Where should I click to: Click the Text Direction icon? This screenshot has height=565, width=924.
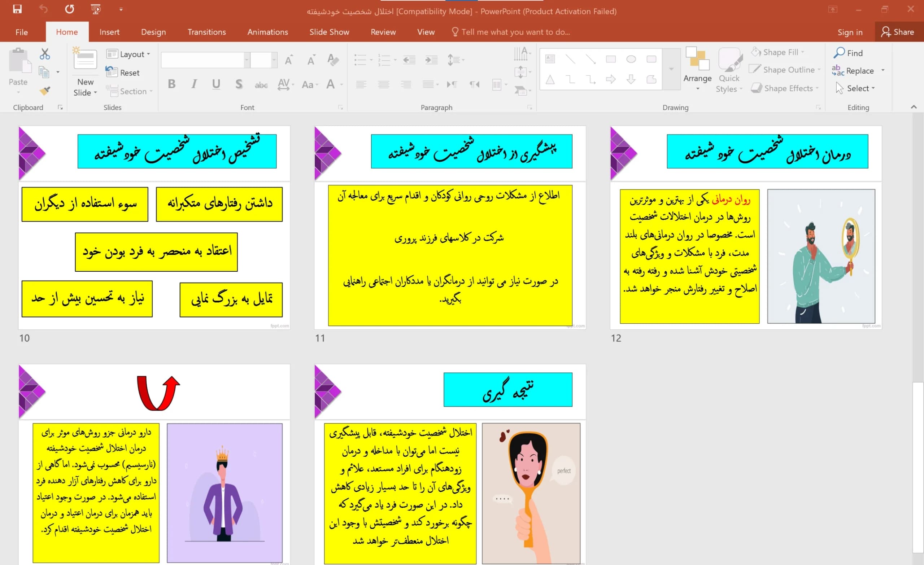(x=522, y=54)
